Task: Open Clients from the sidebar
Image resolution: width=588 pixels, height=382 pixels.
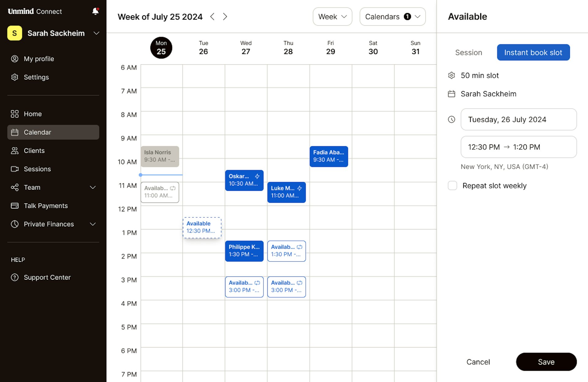Action: click(34, 151)
